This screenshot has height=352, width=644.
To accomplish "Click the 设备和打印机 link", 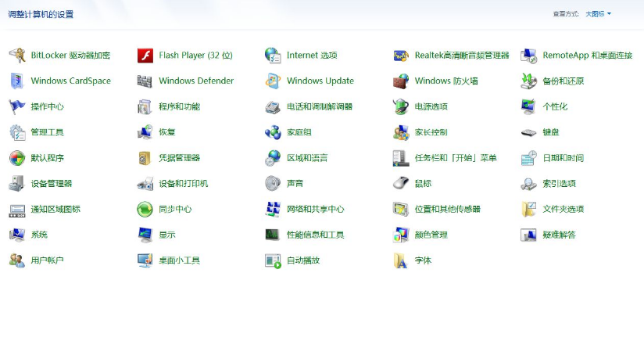I will point(183,183).
